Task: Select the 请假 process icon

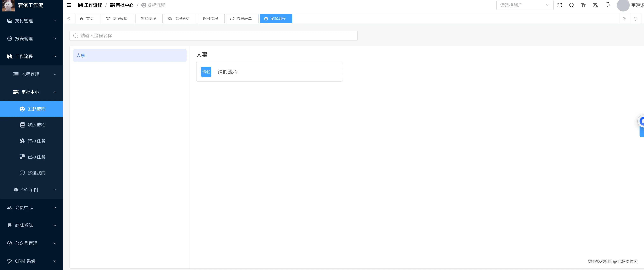Action: point(206,72)
